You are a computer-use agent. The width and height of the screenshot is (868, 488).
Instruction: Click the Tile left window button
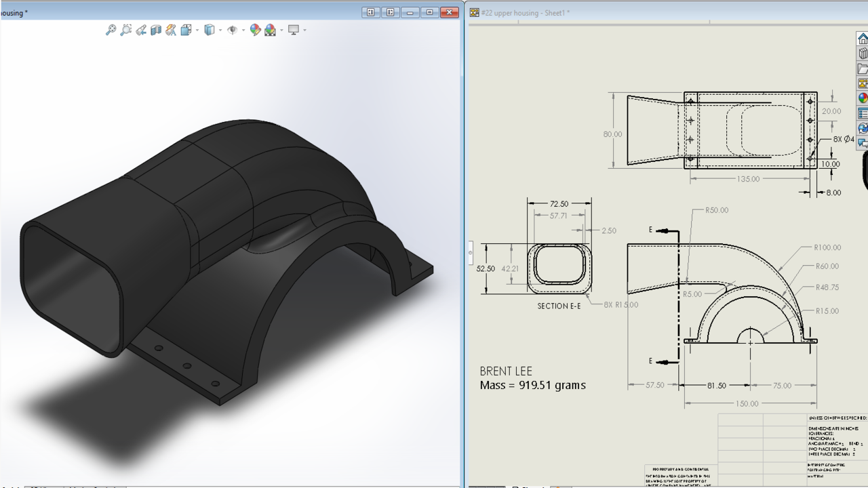coord(370,12)
